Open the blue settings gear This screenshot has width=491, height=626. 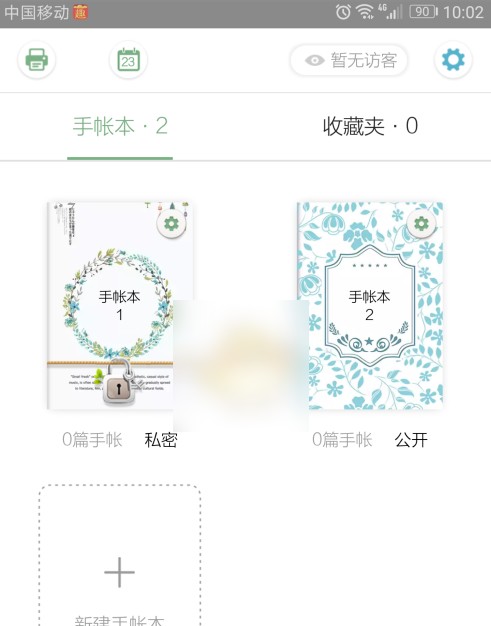tap(453, 60)
